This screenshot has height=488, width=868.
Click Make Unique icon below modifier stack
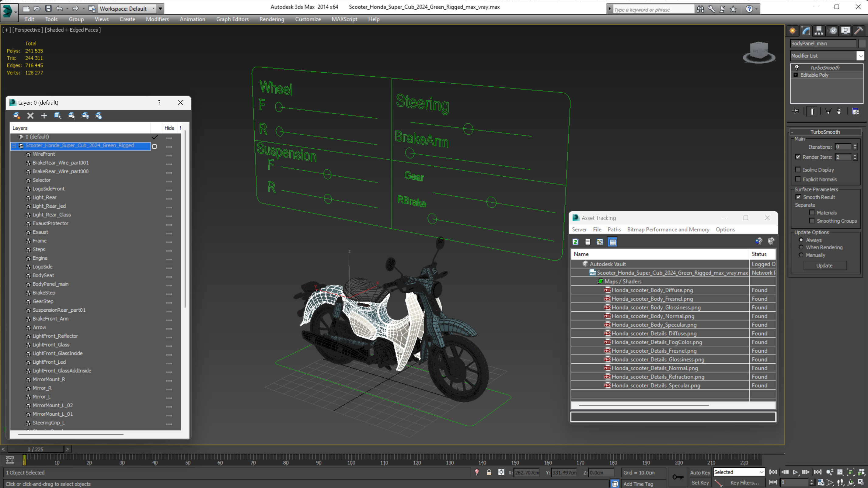tap(828, 111)
